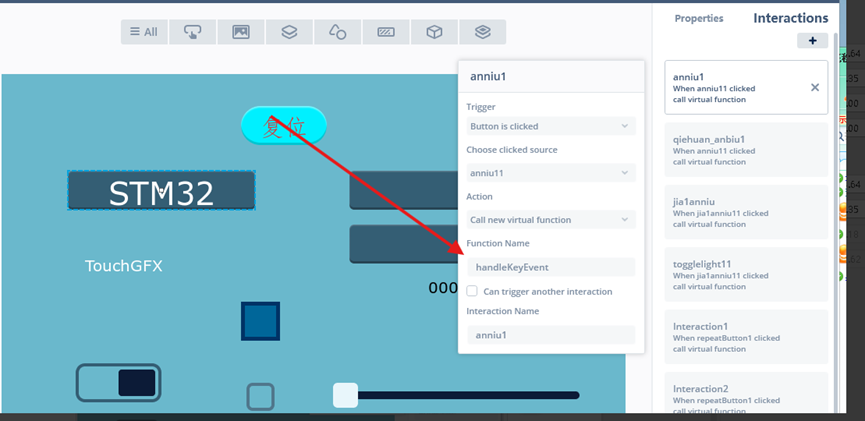Click the dark slider track on canvas
This screenshot has height=421, width=865.
tap(468, 395)
